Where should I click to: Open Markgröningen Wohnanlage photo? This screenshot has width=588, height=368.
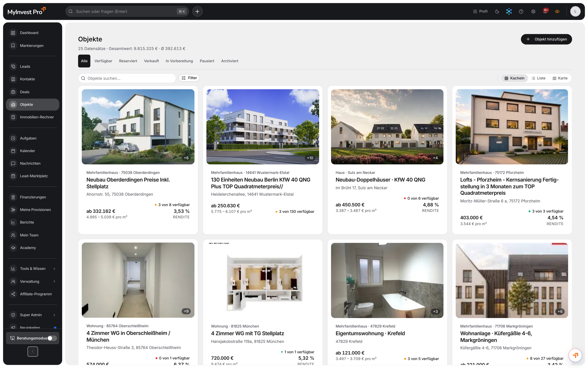coord(512,280)
